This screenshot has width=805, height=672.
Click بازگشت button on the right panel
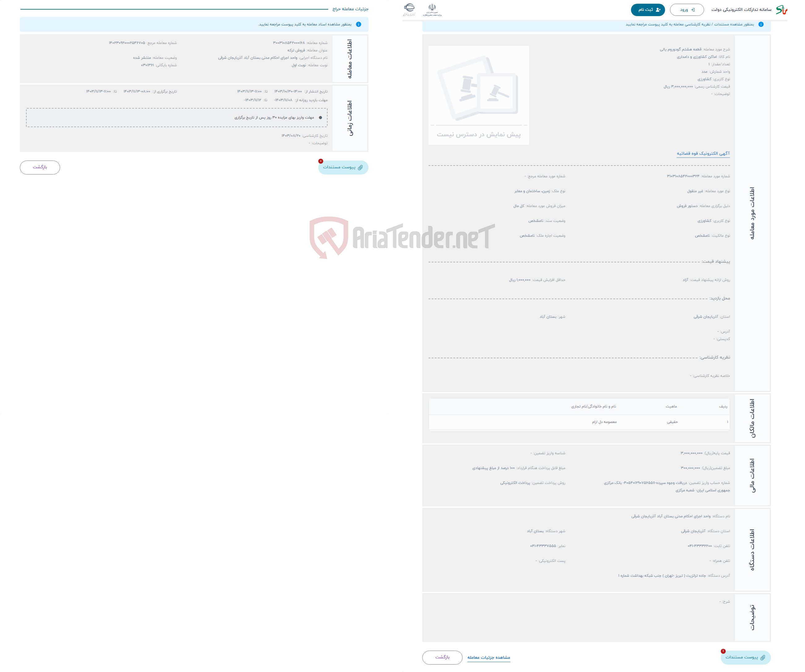click(x=442, y=657)
